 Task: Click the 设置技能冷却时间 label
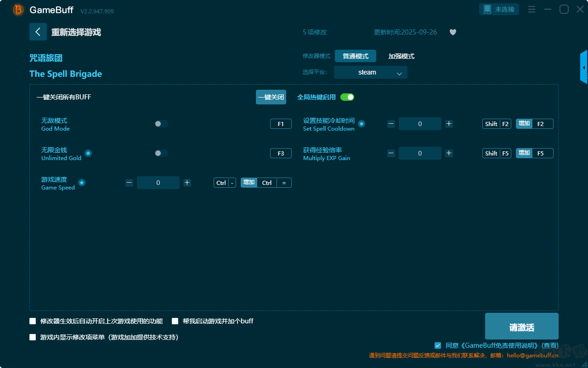pyautogui.click(x=329, y=121)
